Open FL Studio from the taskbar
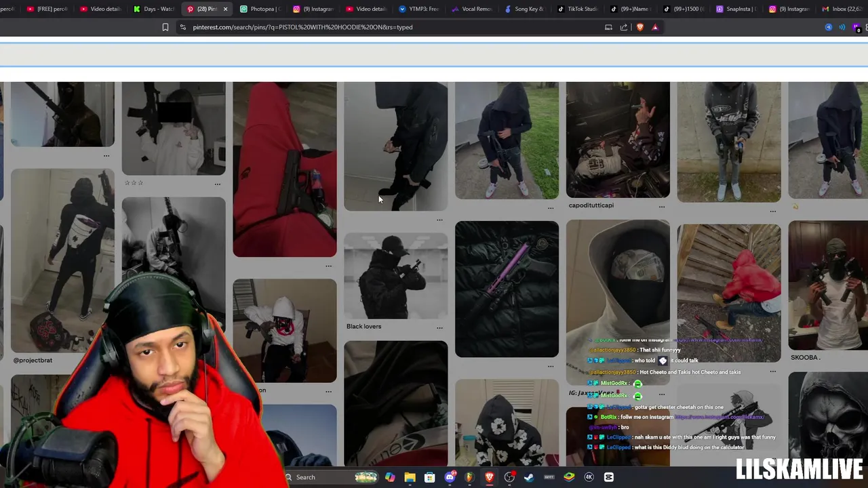868x488 pixels. point(469,477)
